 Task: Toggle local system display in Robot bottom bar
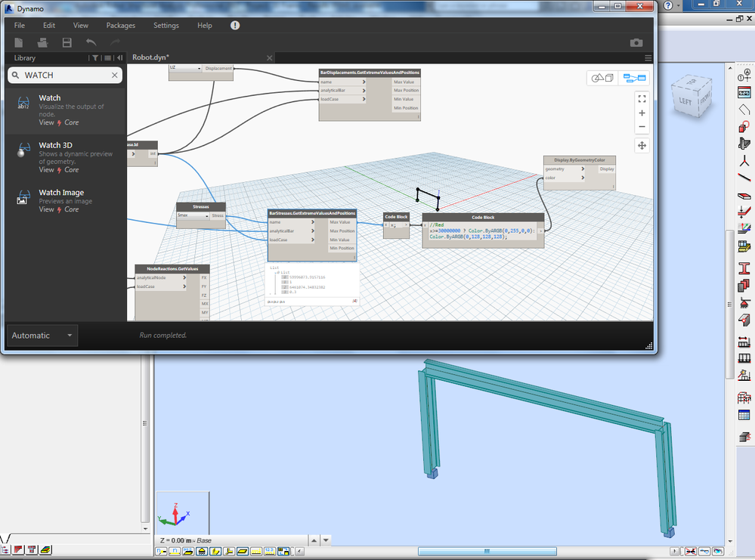229,552
